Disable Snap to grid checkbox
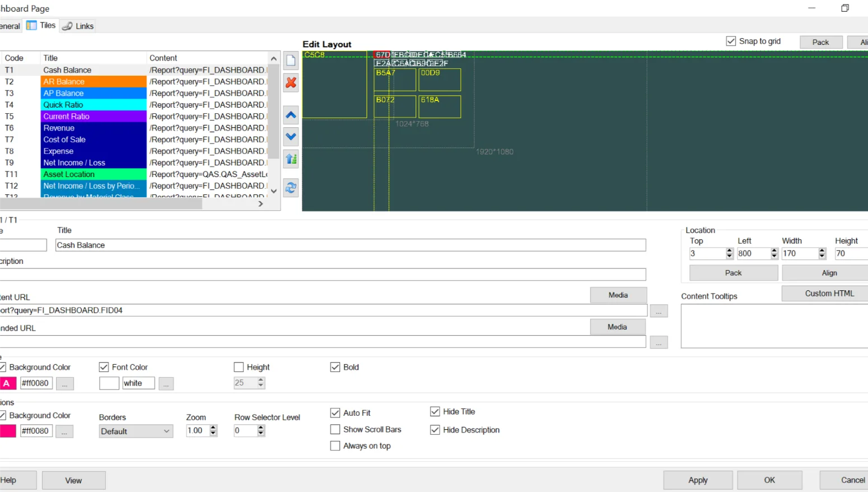This screenshot has height=492, width=868. pyautogui.click(x=731, y=41)
